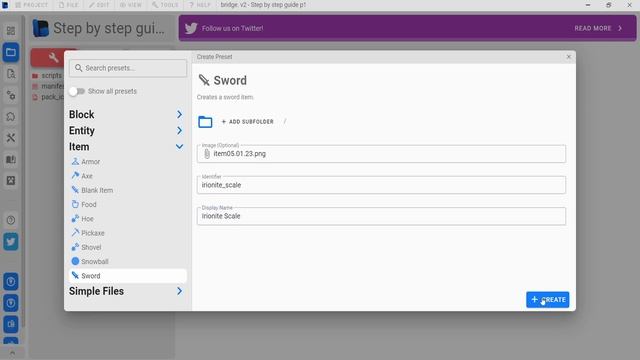
Task: Open the find in files sidebar icon
Action: tap(11, 74)
